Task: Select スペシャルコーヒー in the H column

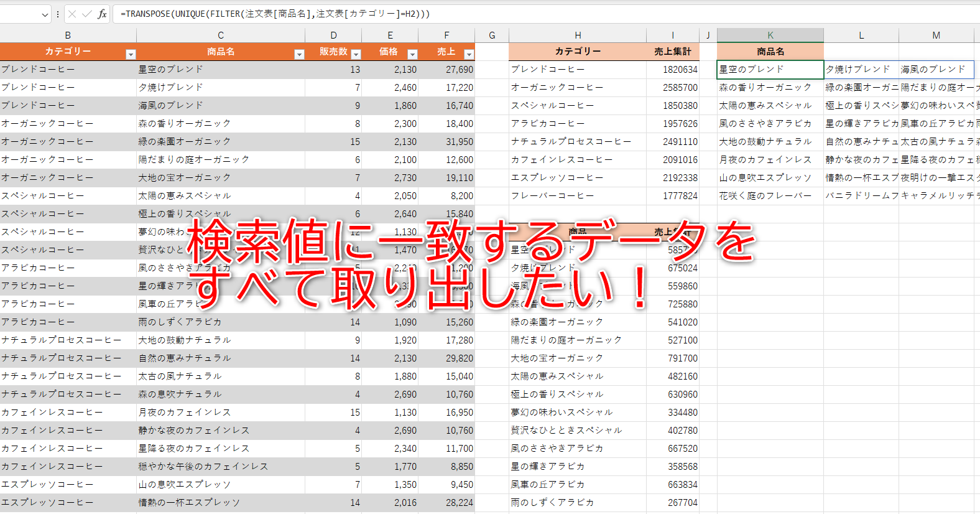Action: point(578,106)
